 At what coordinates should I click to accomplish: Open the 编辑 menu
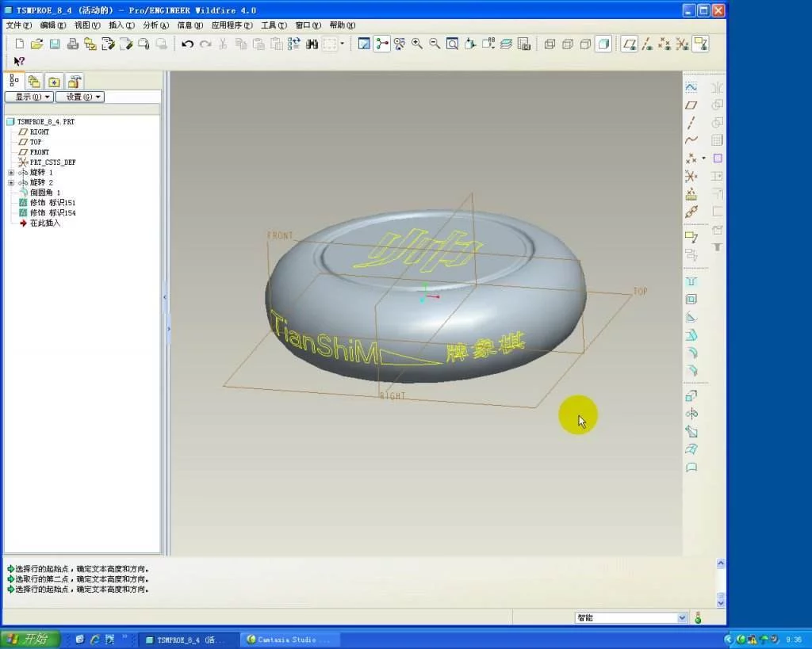pyautogui.click(x=53, y=25)
